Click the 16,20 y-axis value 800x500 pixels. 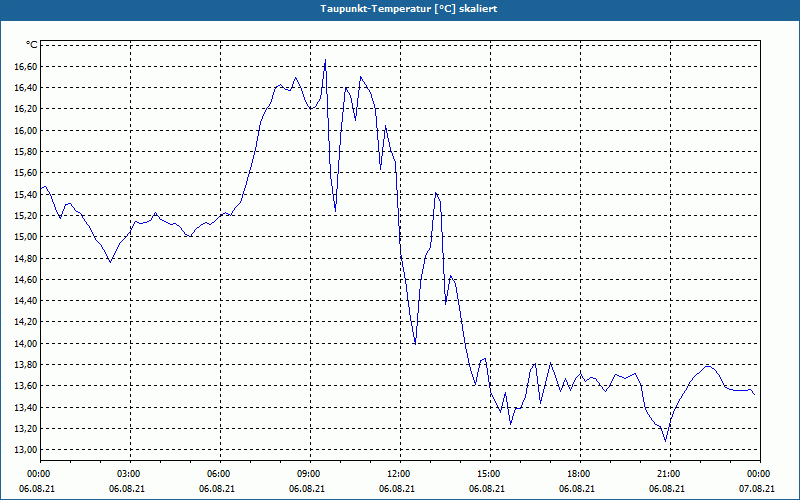[x=26, y=109]
